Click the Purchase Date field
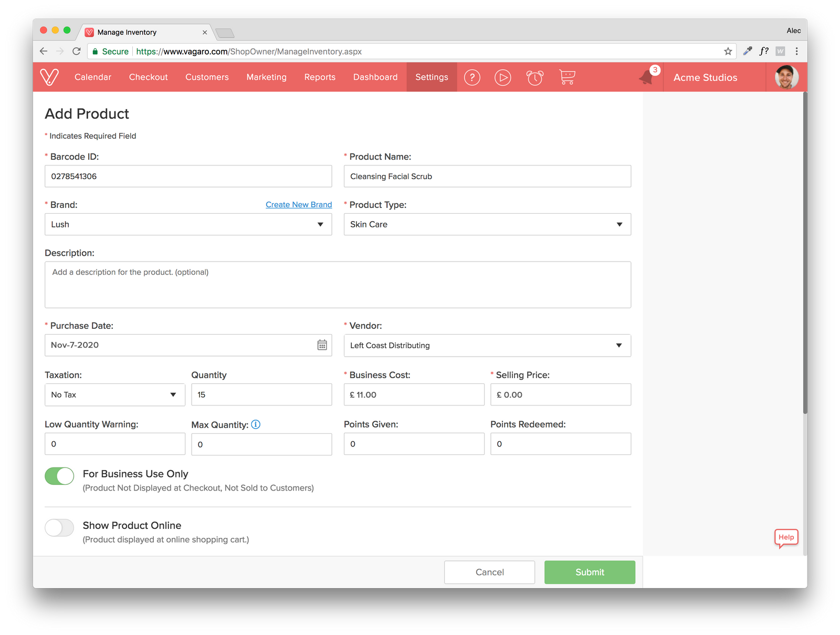Screen dimensions: 840x635 (188, 345)
